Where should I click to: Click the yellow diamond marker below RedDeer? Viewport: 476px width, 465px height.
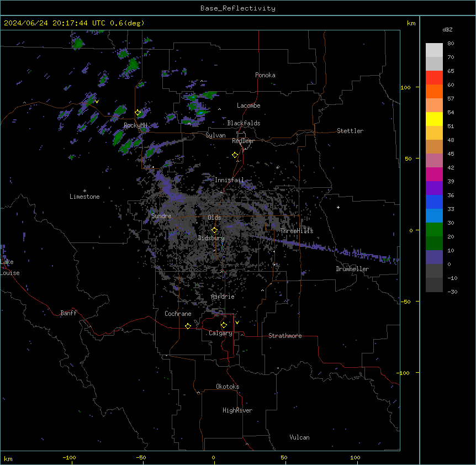235,155
